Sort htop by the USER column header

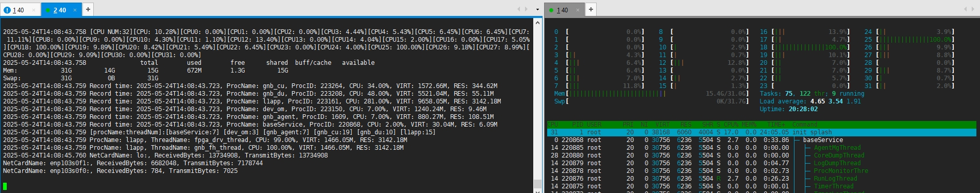[x=594, y=125]
